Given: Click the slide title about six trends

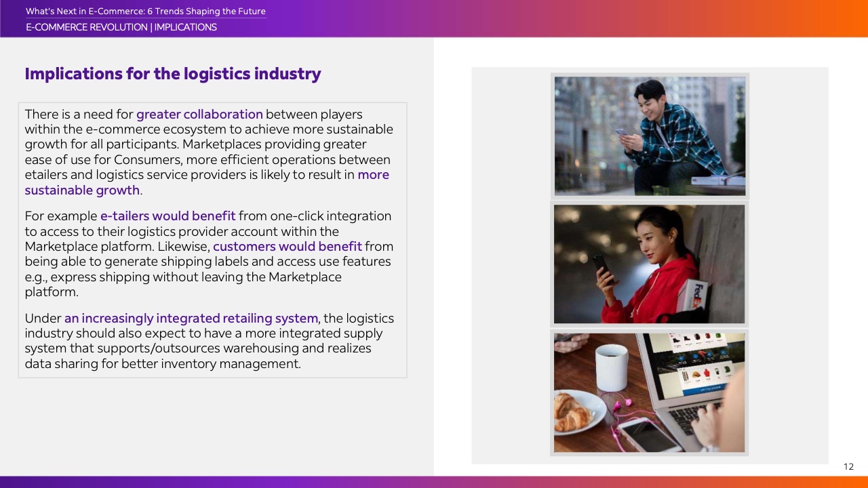Looking at the screenshot, I should [x=145, y=12].
